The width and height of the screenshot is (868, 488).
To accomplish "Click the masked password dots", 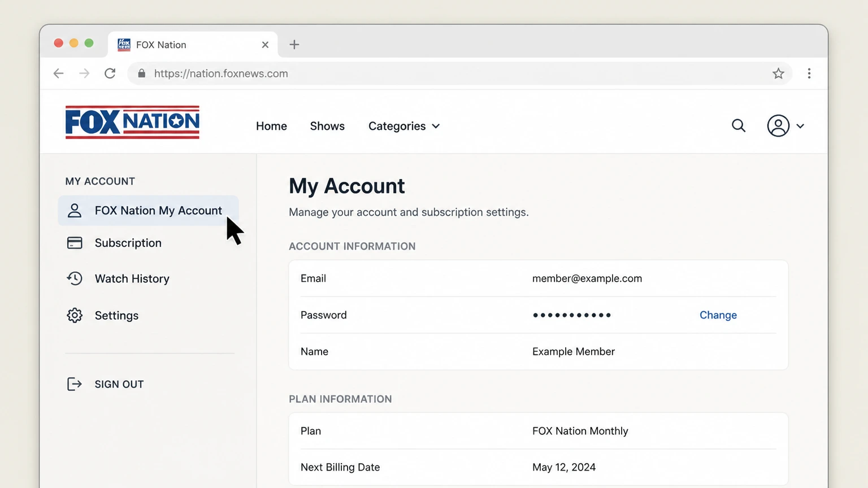I will click(572, 315).
